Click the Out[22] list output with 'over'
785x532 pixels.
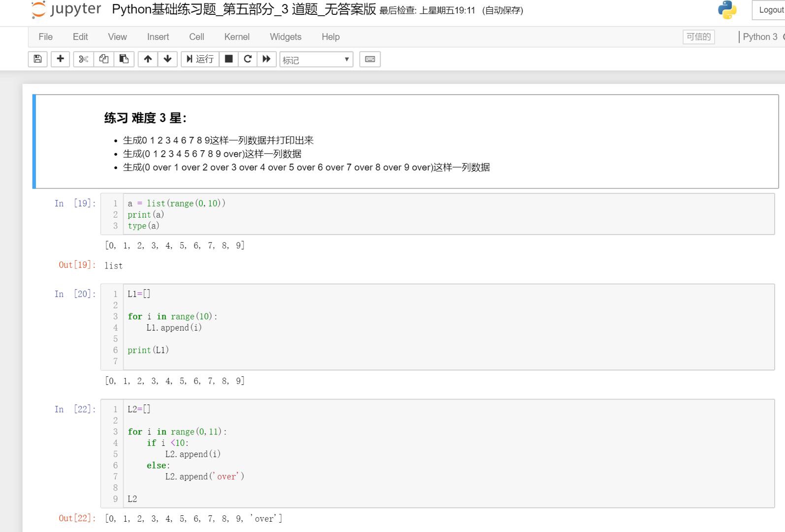tap(194, 518)
